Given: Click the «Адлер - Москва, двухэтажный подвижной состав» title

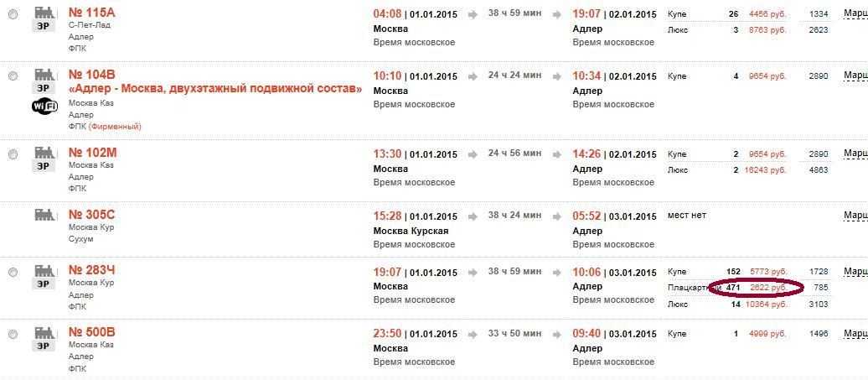Looking at the screenshot, I should pyautogui.click(x=215, y=89).
